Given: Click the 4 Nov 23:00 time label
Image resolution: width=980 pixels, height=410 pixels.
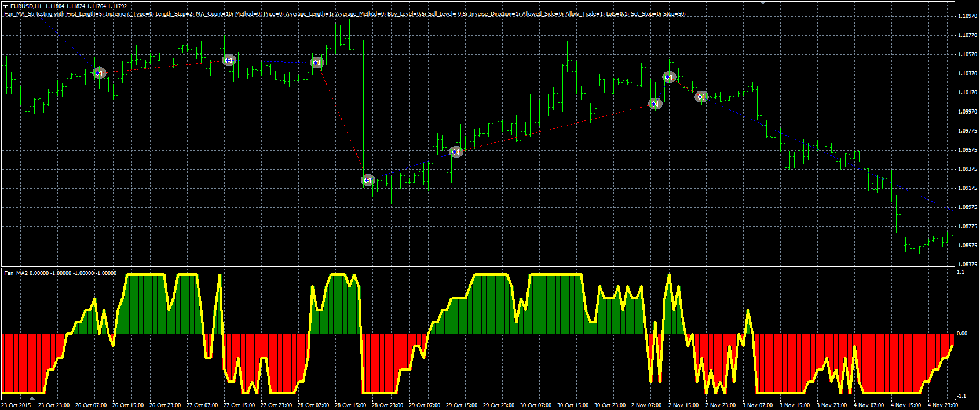Looking at the screenshot, I should click(943, 405).
